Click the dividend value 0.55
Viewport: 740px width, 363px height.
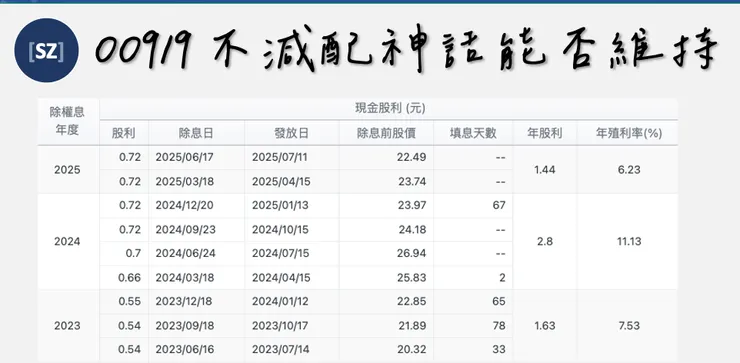pos(130,301)
